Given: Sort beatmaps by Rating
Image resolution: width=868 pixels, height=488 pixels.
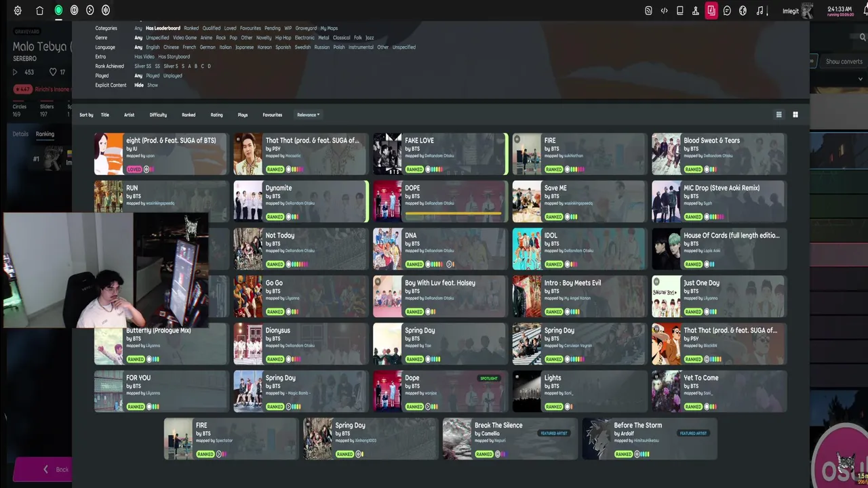Looking at the screenshot, I should 216,115.
